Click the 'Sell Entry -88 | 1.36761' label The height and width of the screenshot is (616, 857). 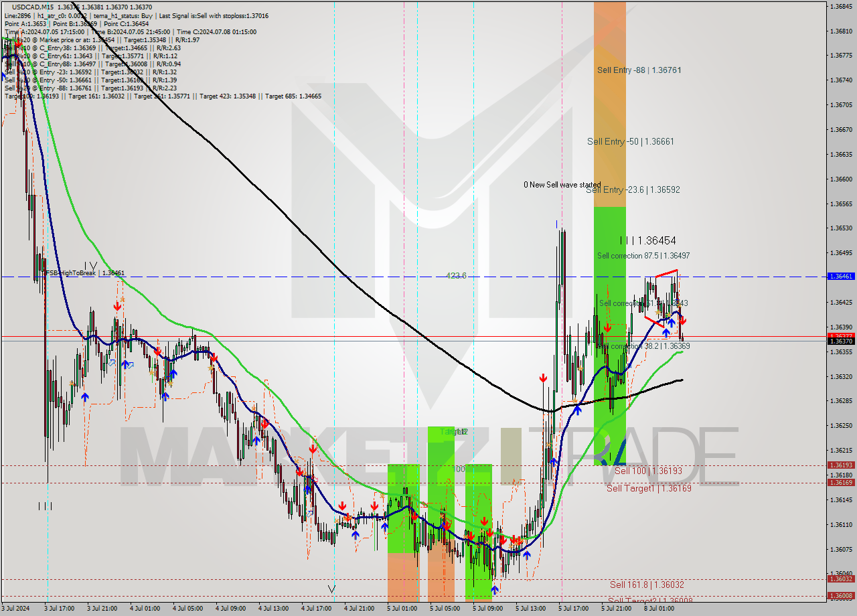(639, 70)
